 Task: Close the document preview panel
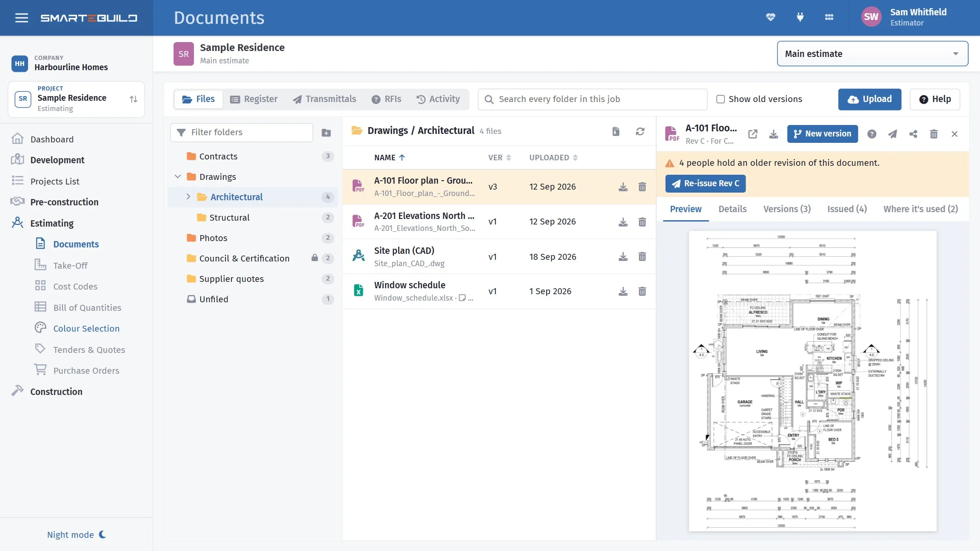954,134
